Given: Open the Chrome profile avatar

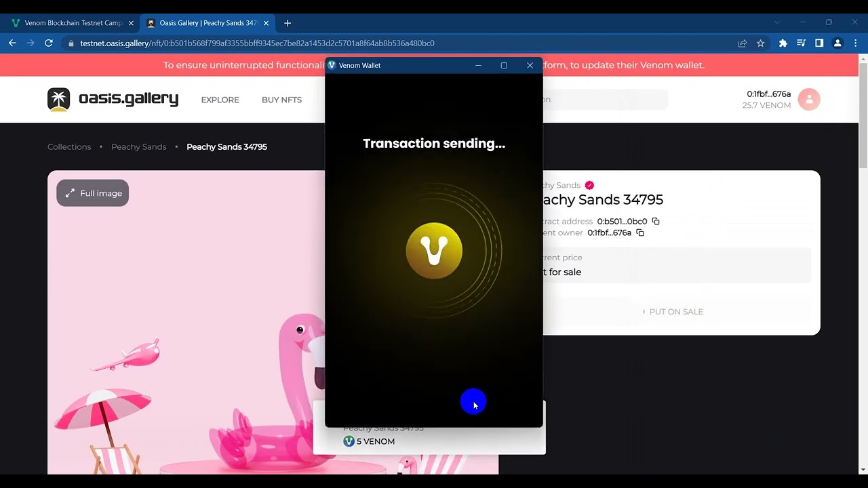Looking at the screenshot, I should tap(837, 43).
